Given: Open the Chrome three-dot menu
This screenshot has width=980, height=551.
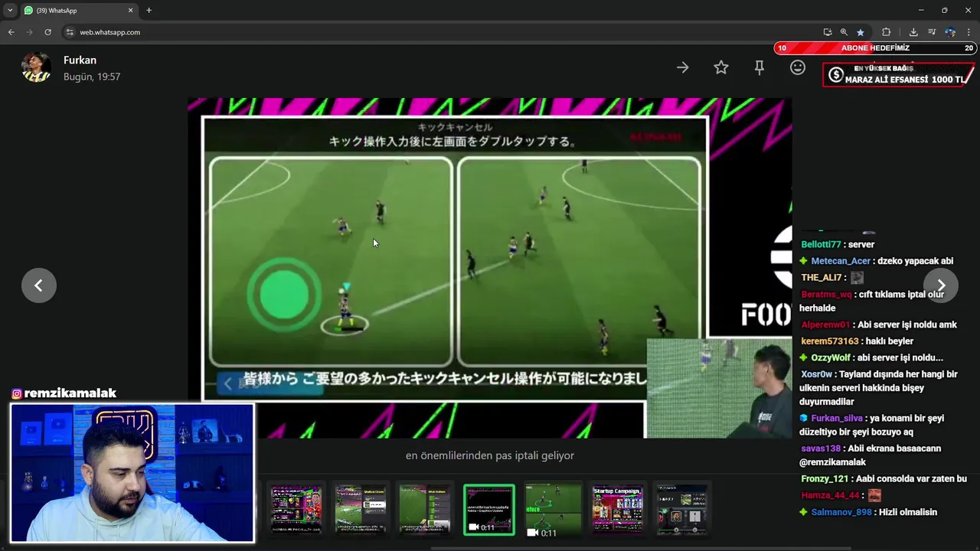Looking at the screenshot, I should (969, 32).
